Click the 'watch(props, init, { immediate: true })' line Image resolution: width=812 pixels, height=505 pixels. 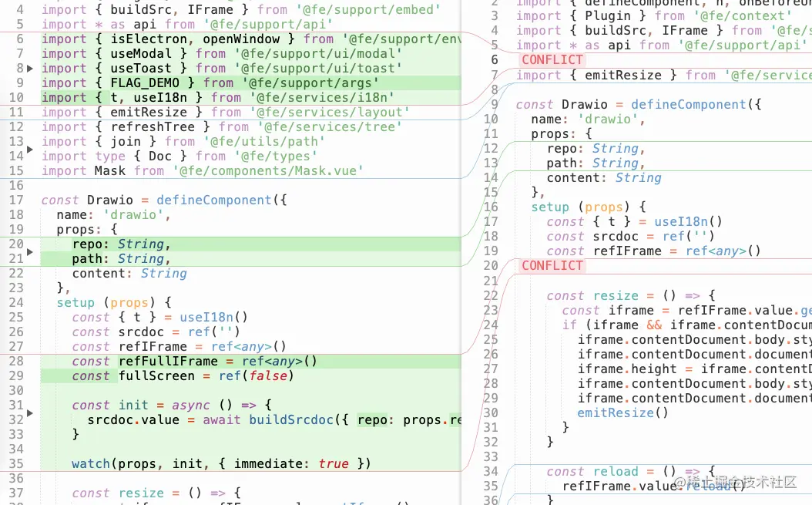pos(222,464)
